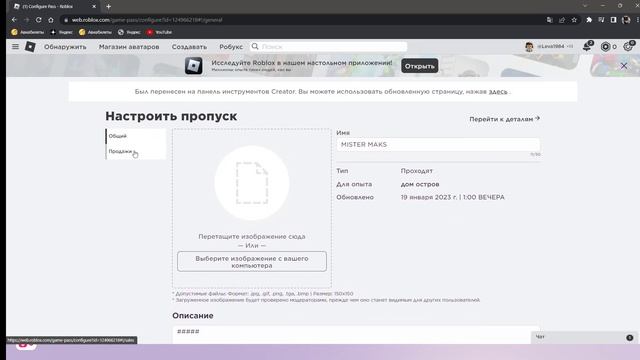The width and height of the screenshot is (640, 360).
Task: Open the Robux balance icon
Action: pyautogui.click(x=605, y=47)
